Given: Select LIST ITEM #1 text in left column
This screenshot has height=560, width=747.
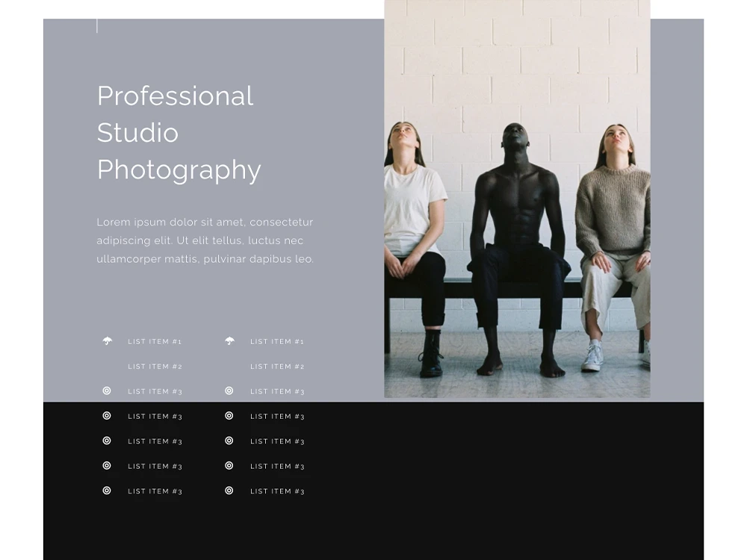Looking at the screenshot, I should click(155, 341).
